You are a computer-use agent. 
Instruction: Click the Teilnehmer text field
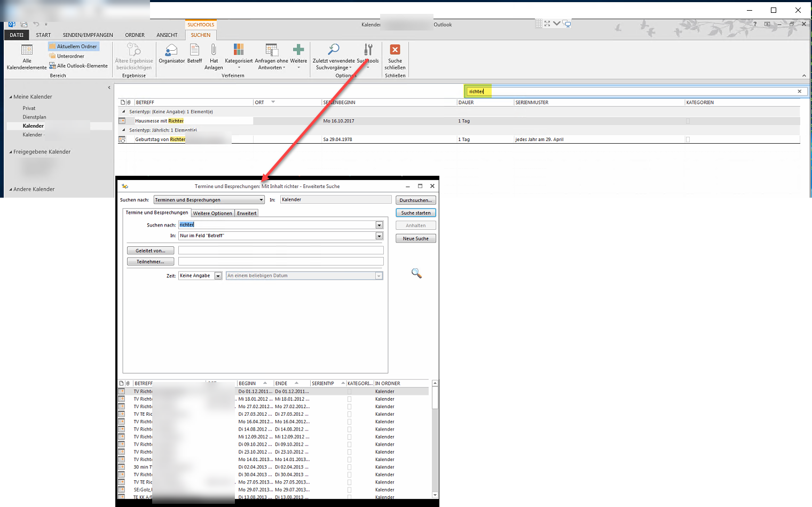click(281, 262)
